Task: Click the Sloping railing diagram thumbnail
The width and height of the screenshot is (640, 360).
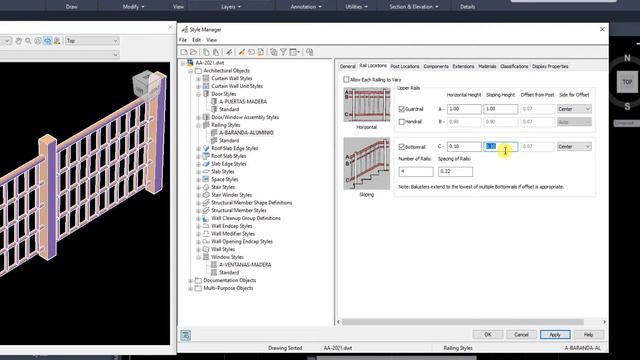Action: (367, 163)
